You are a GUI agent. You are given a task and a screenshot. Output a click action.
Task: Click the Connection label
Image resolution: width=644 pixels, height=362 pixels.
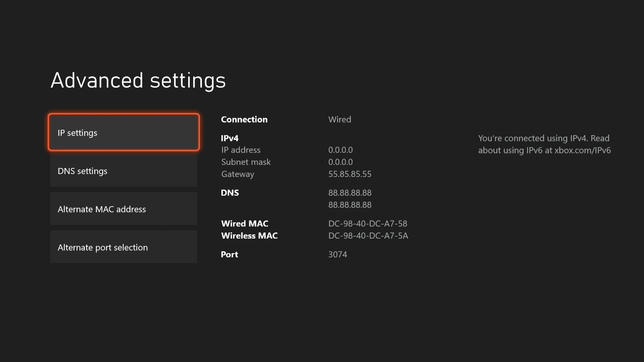tap(244, 120)
